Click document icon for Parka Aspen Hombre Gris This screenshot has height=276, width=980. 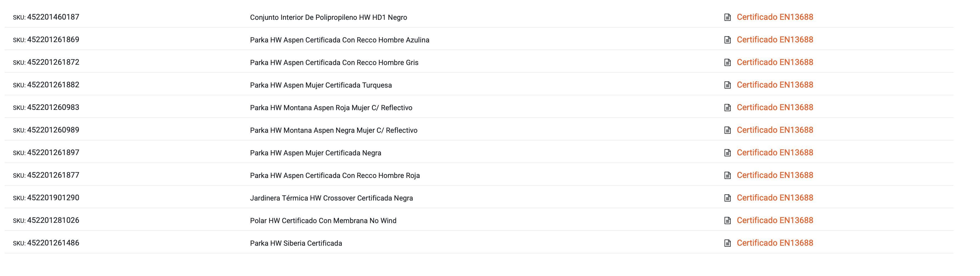tap(727, 63)
